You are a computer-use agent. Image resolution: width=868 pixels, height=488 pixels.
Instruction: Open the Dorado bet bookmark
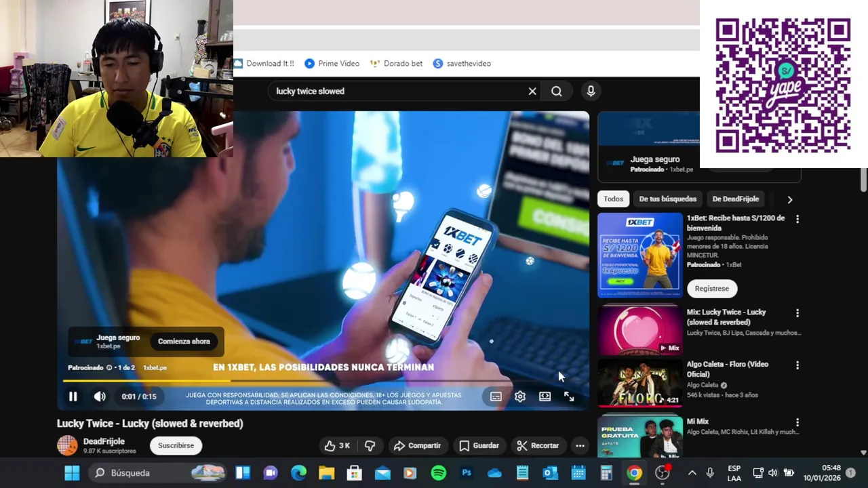point(396,63)
